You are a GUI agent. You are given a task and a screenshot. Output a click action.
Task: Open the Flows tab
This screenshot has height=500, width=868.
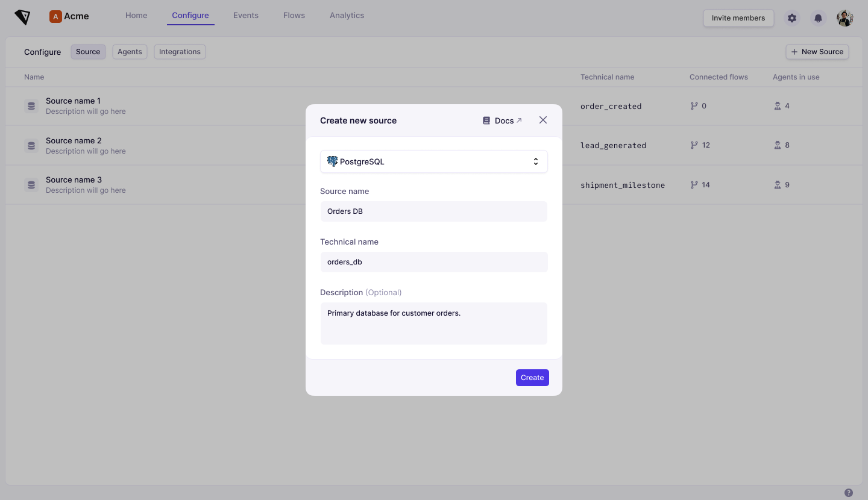[294, 16]
